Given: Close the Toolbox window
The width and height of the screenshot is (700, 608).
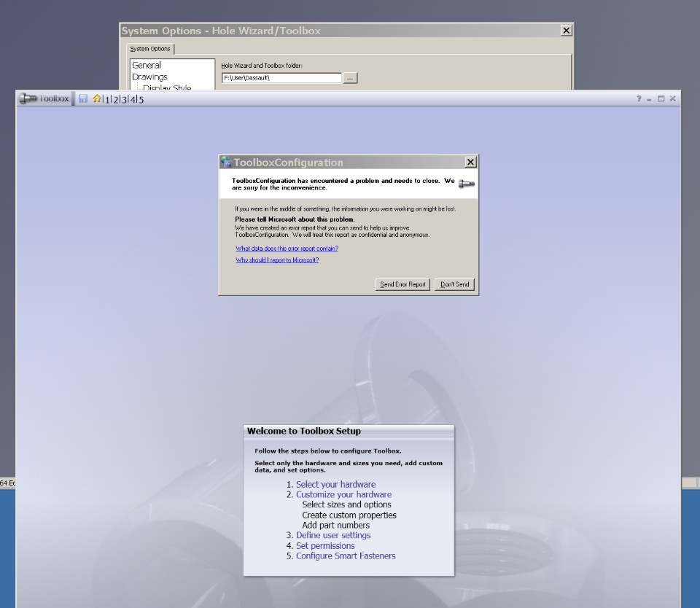Looking at the screenshot, I should click(672, 98).
